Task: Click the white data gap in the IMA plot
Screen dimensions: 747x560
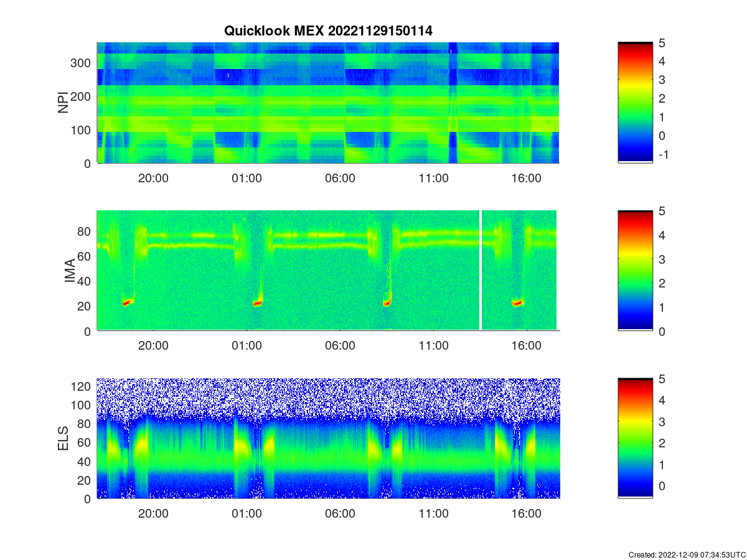Action: 481,271
